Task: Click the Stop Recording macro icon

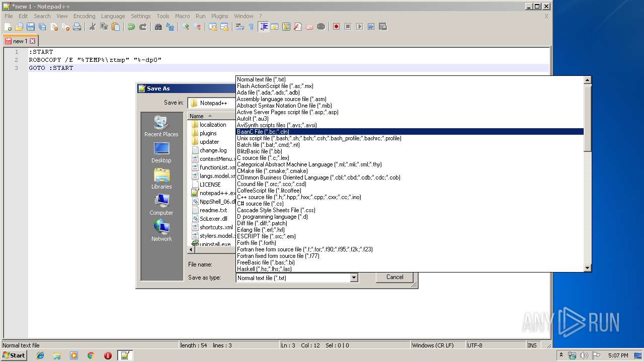Action: click(x=348, y=27)
